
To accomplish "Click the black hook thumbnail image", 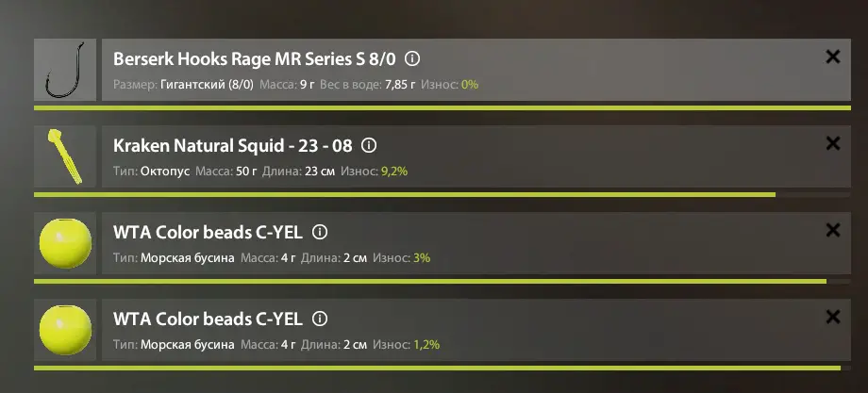I will [65, 70].
